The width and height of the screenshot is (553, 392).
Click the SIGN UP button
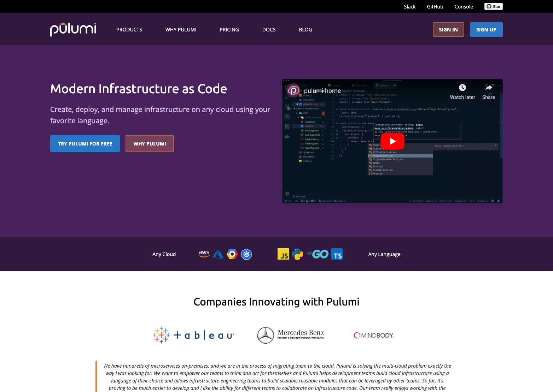[x=486, y=30]
